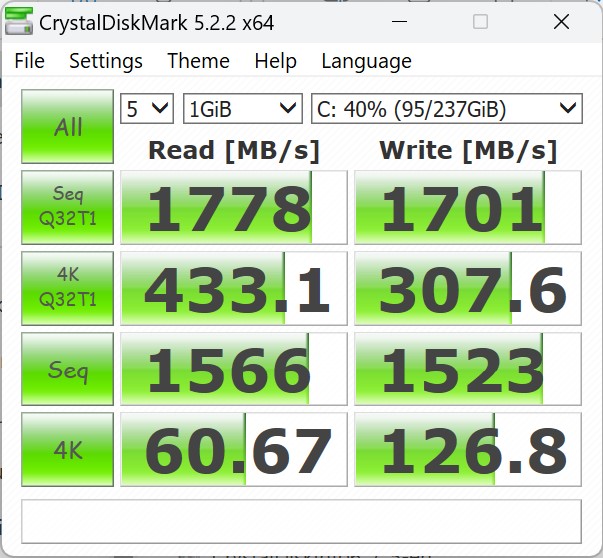Click the 4K Q32T1 write result 307.6
This screenshot has height=558, width=603.
[467, 289]
